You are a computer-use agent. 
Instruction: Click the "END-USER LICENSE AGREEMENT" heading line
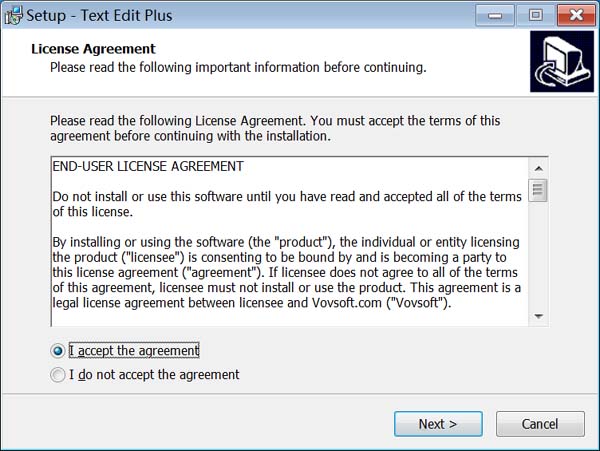pos(148,166)
